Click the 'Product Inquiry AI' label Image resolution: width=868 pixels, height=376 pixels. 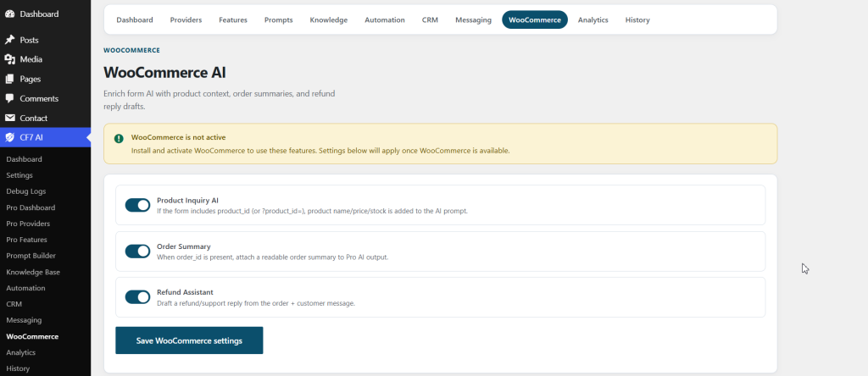pos(187,200)
